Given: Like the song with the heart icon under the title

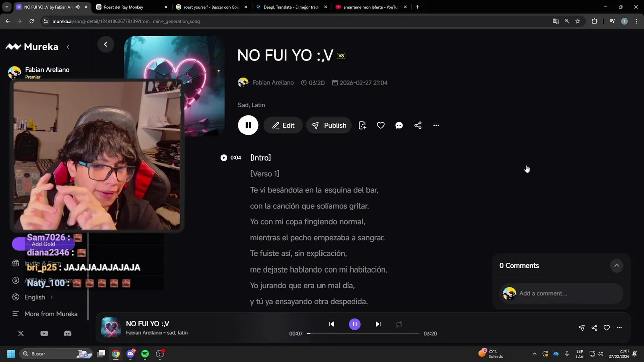Looking at the screenshot, I should [381, 125].
